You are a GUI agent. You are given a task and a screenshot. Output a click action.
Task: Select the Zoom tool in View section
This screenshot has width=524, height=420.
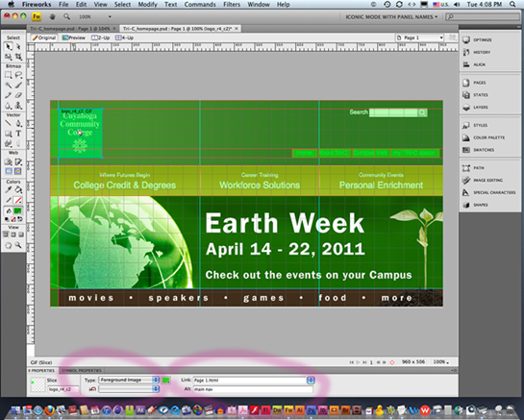coord(18,245)
